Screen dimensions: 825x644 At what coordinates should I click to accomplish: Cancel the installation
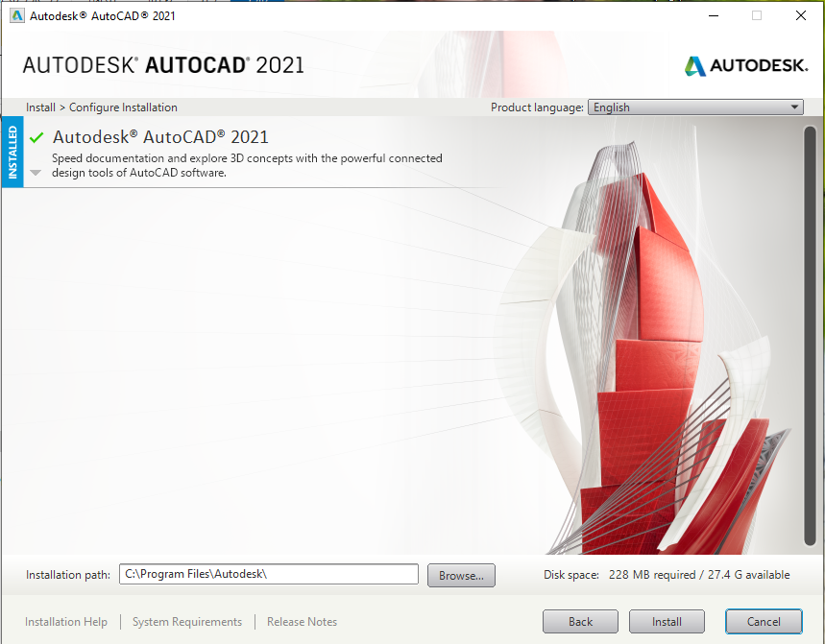(x=764, y=621)
